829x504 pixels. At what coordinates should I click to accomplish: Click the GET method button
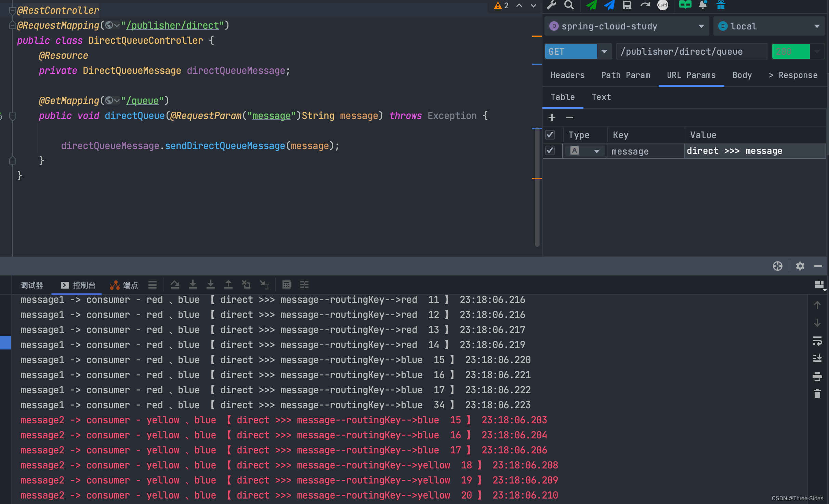pyautogui.click(x=571, y=52)
